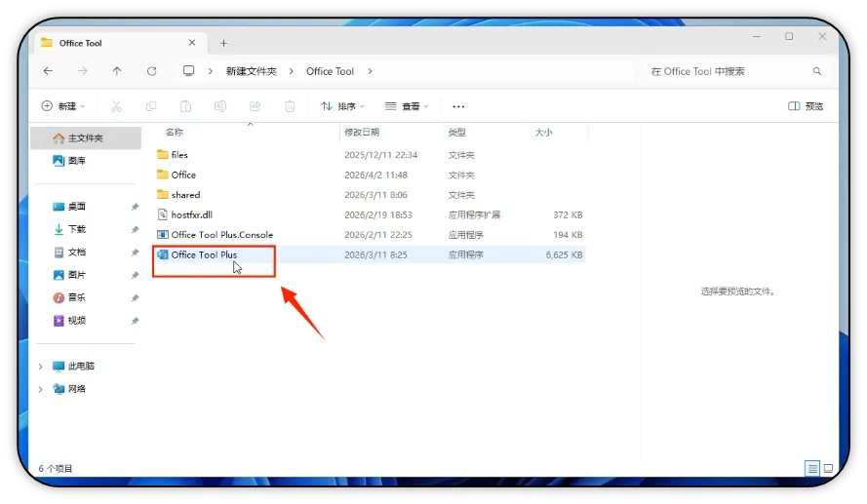This screenshot has height=504, width=867.
Task: Click the computer icon in address bar
Action: coord(188,71)
